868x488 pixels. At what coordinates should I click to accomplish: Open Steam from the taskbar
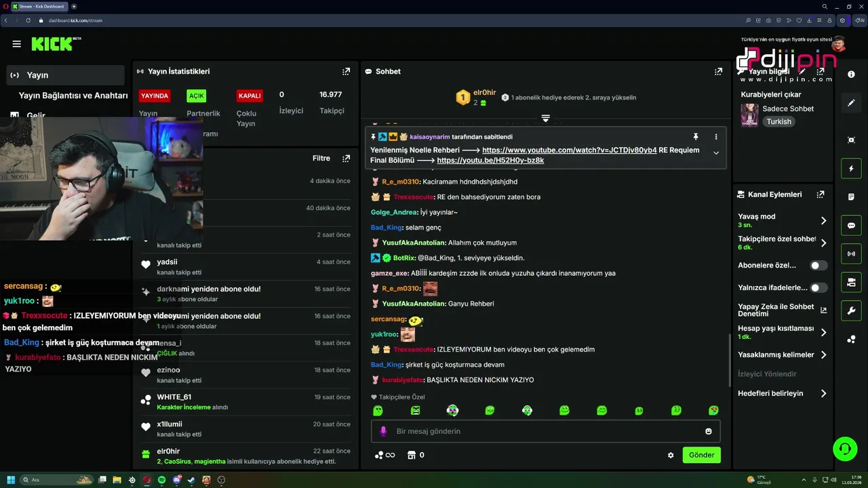pos(191,480)
